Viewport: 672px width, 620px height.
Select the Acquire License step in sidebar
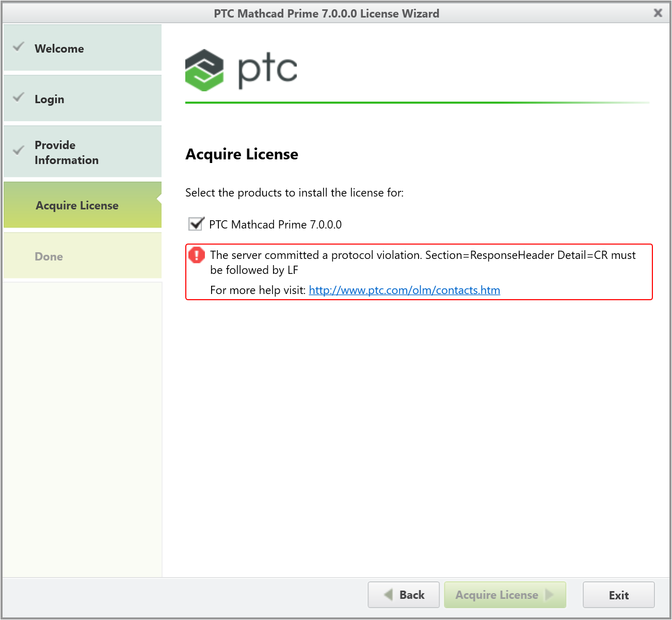[x=76, y=205]
